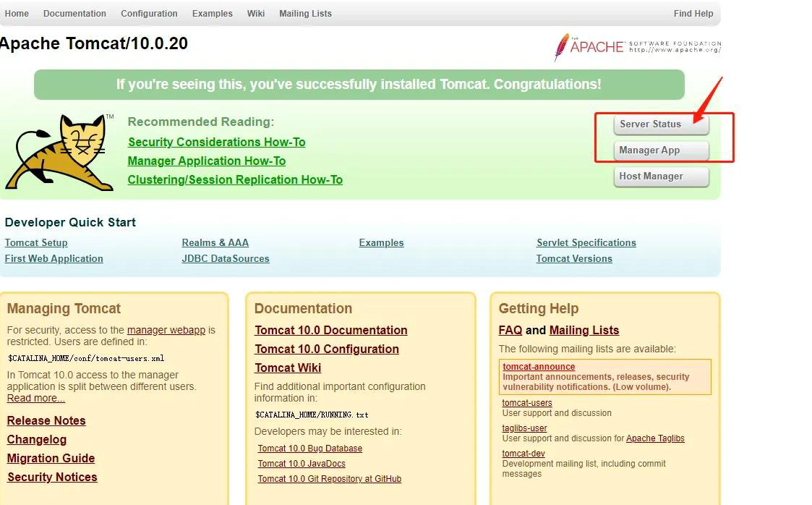The height and width of the screenshot is (505, 812).
Task: Open Mailing Lists in top navigation
Action: click(x=306, y=14)
